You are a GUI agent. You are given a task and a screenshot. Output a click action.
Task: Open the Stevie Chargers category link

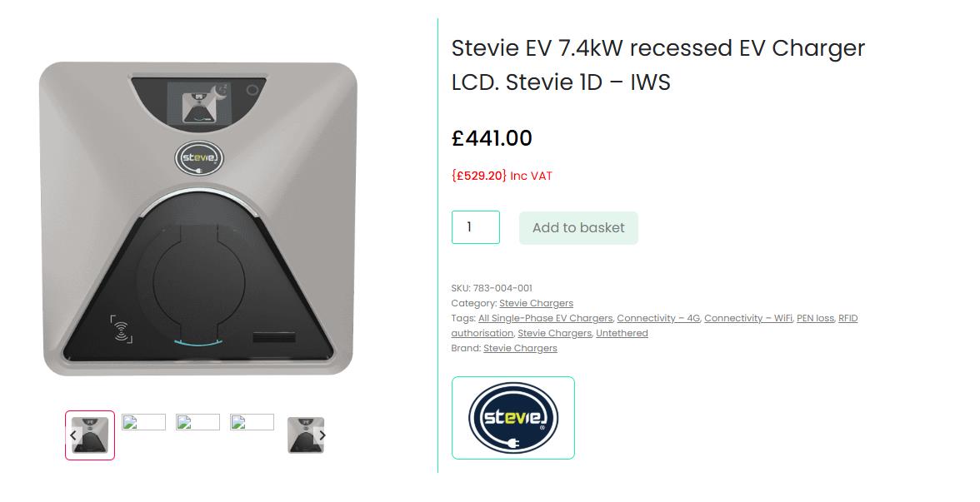point(536,303)
